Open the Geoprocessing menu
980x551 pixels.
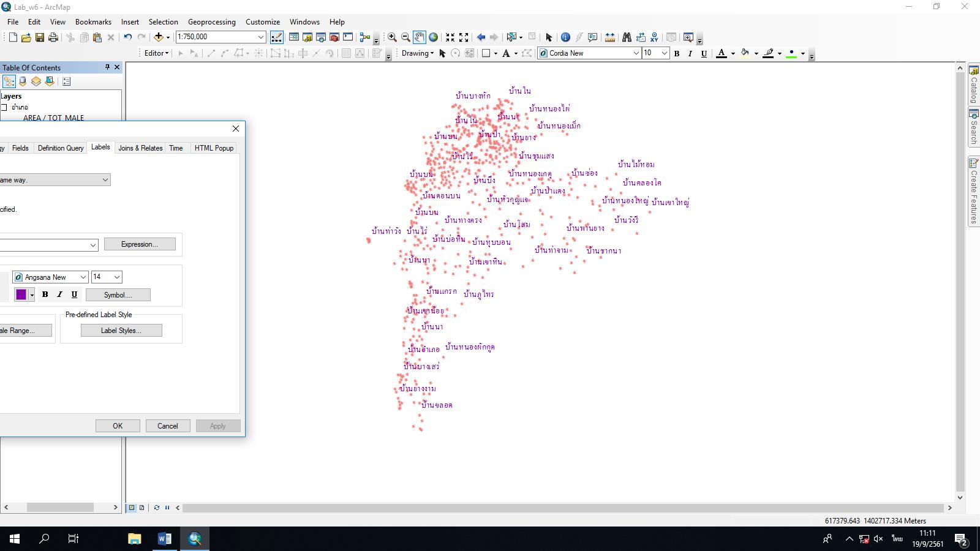tap(211, 21)
